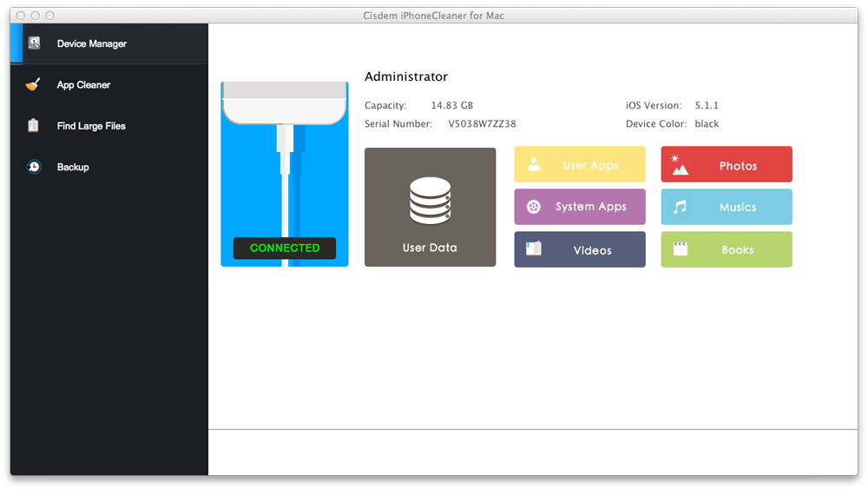This screenshot has width=868, height=490.
Task: Click the User Apps person icon
Action: (534, 164)
